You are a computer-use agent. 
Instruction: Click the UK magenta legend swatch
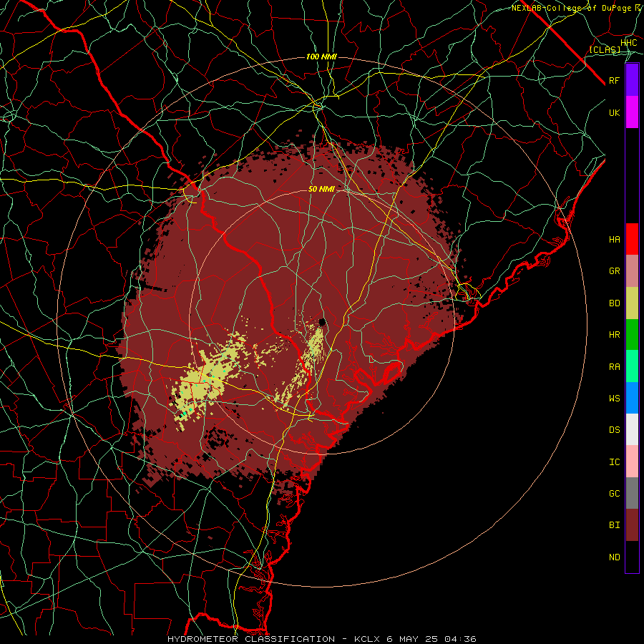pyautogui.click(x=632, y=112)
